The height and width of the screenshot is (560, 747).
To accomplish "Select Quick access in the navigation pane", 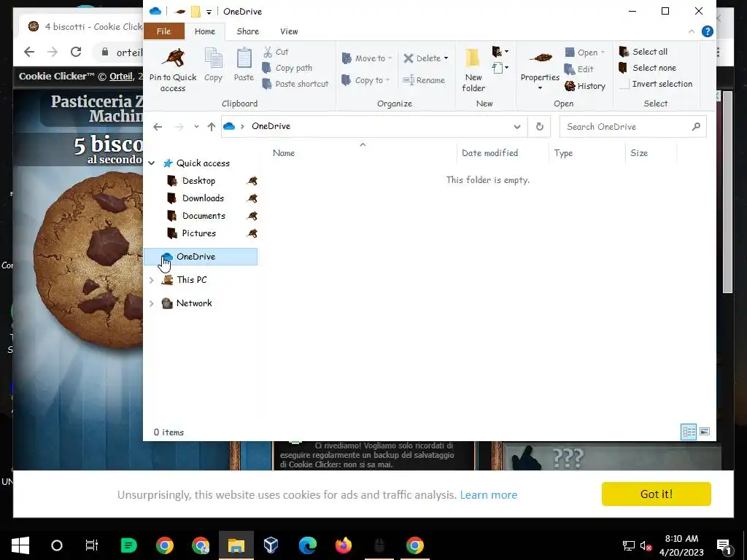I will (203, 163).
